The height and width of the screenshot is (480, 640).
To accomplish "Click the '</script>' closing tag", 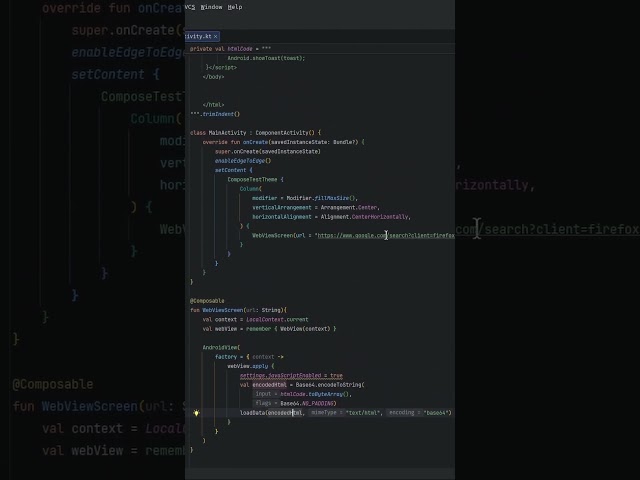I will tap(221, 67).
